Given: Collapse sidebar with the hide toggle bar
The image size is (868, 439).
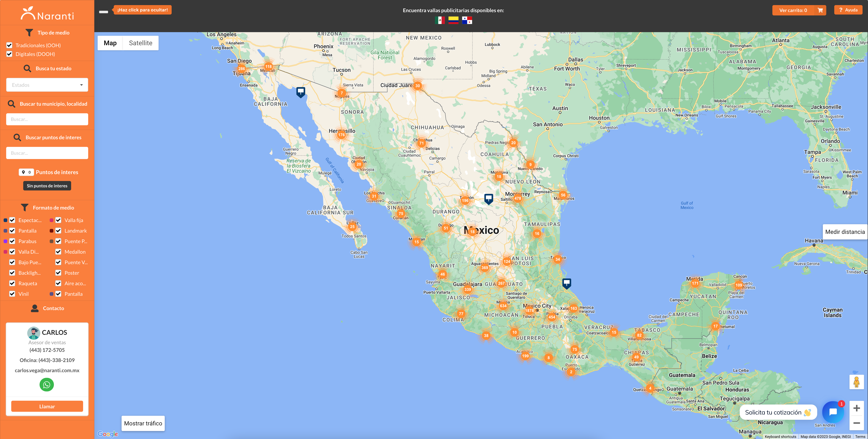Looking at the screenshot, I should click(103, 12).
